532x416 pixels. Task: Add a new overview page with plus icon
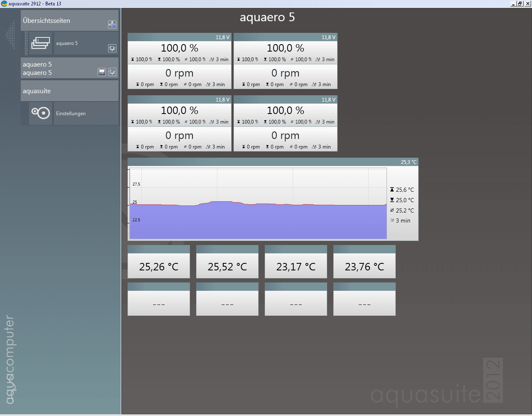click(112, 25)
